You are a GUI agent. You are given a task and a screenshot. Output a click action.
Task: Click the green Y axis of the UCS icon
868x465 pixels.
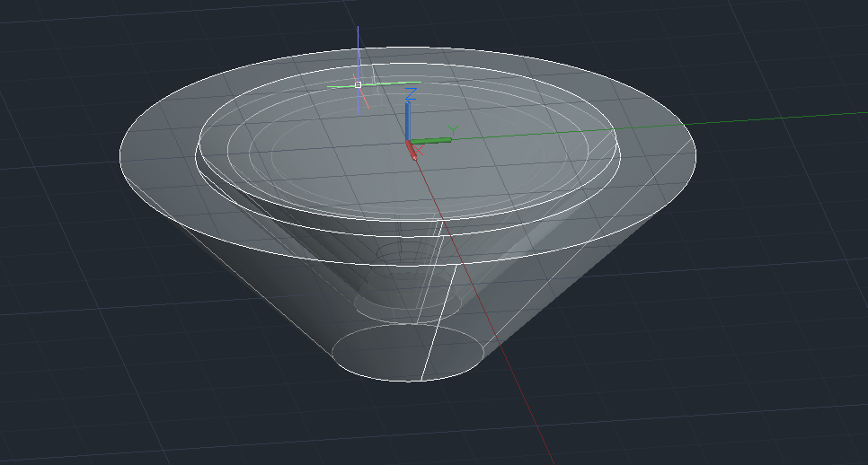coord(430,141)
